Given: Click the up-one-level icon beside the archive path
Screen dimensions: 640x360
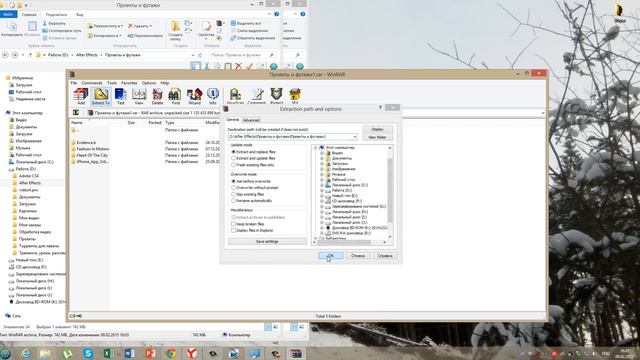Looking at the screenshot, I should click(x=76, y=113).
